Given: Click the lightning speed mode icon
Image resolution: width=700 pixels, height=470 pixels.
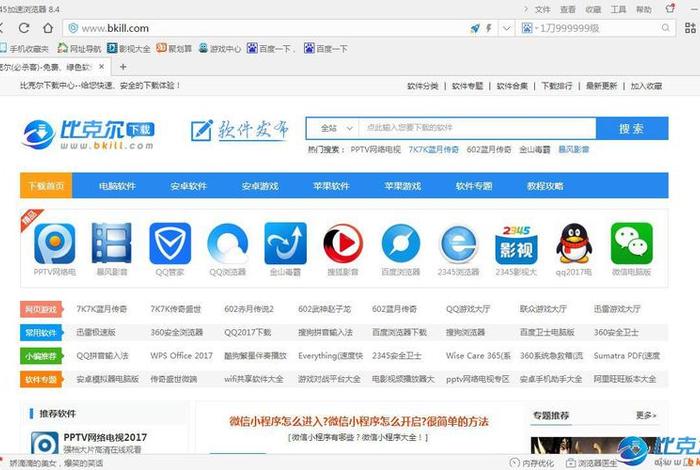Looking at the screenshot, I should [x=489, y=28].
